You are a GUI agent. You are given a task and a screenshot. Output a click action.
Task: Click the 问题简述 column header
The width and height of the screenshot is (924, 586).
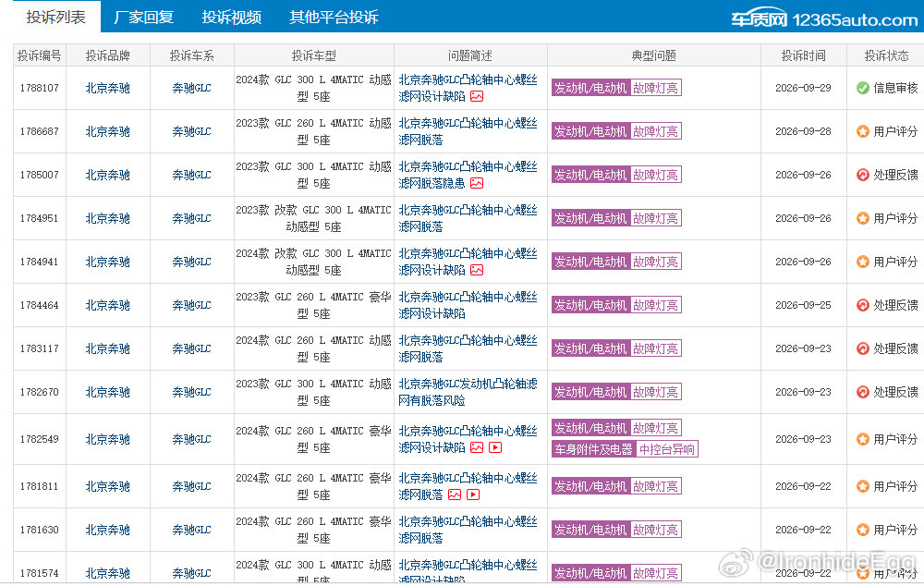tap(470, 55)
